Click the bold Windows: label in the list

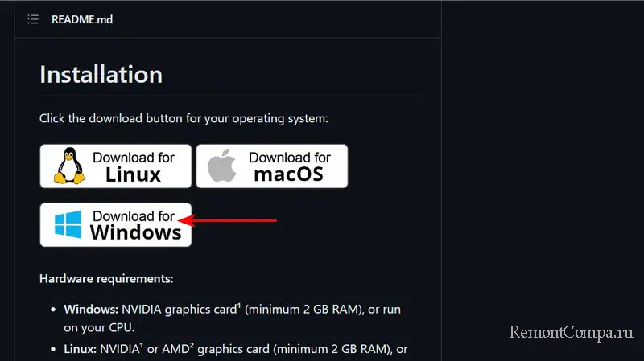(89, 309)
